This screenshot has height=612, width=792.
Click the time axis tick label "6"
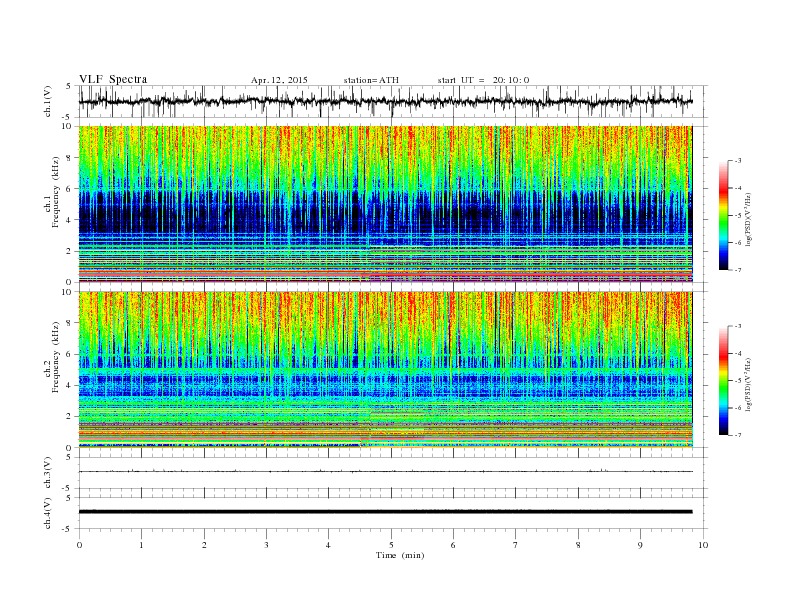[x=453, y=545]
